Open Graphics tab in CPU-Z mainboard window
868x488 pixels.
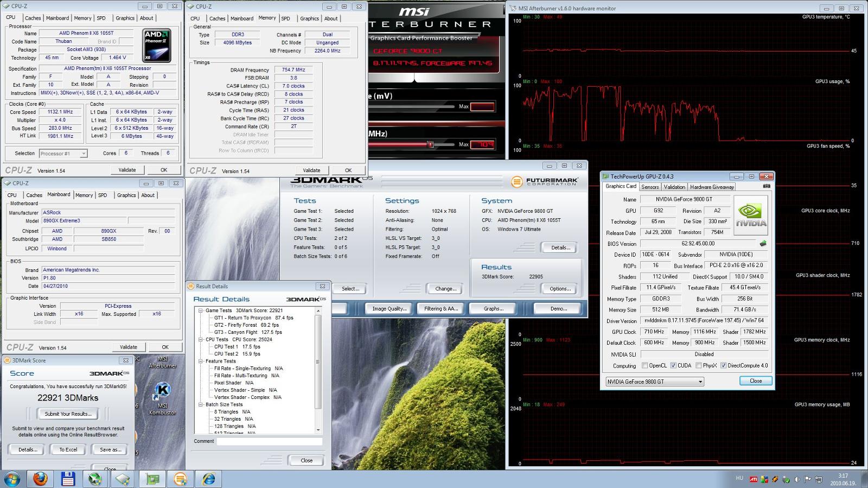[126, 195]
